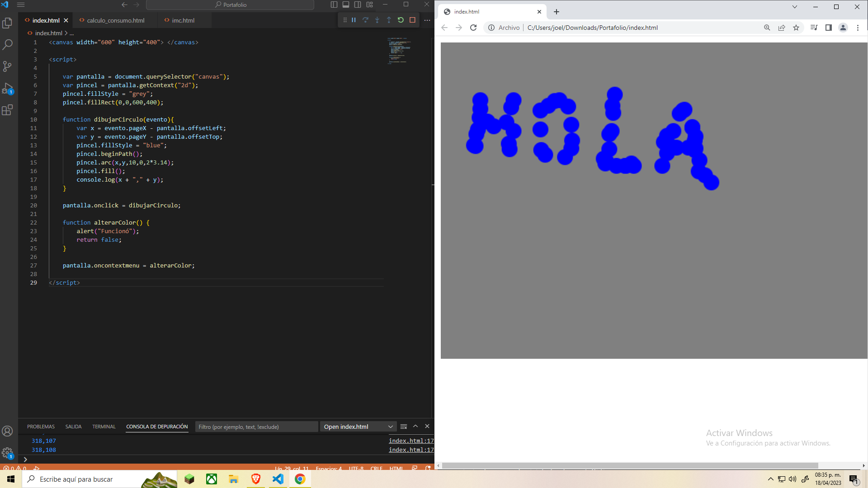Select the CONSOLA DE DEPURACIÓN tab
868x488 pixels.
click(157, 427)
